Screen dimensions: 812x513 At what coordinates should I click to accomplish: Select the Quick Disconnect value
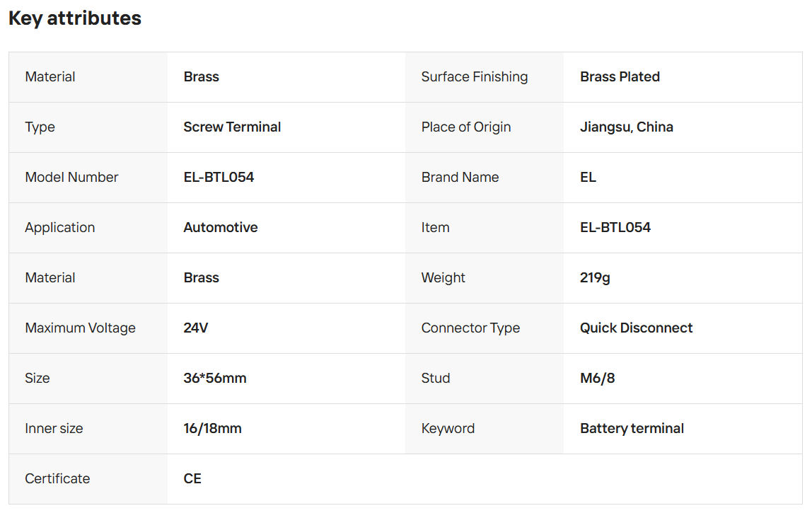tap(636, 328)
